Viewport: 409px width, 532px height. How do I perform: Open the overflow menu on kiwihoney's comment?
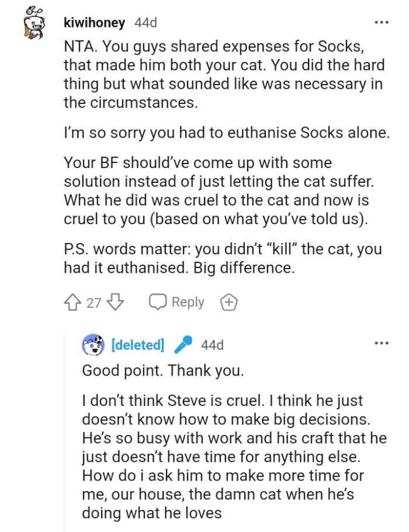pos(380,22)
